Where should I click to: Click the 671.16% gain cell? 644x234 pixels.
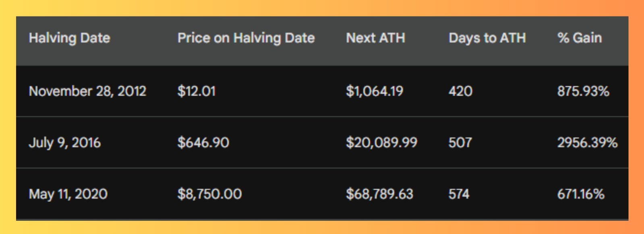click(581, 194)
